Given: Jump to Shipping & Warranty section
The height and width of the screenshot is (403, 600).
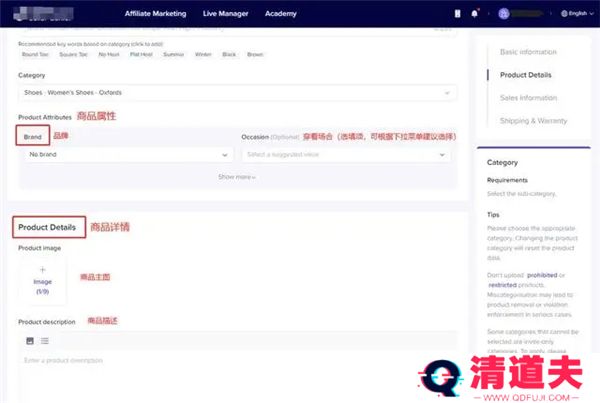Looking at the screenshot, I should (x=534, y=121).
